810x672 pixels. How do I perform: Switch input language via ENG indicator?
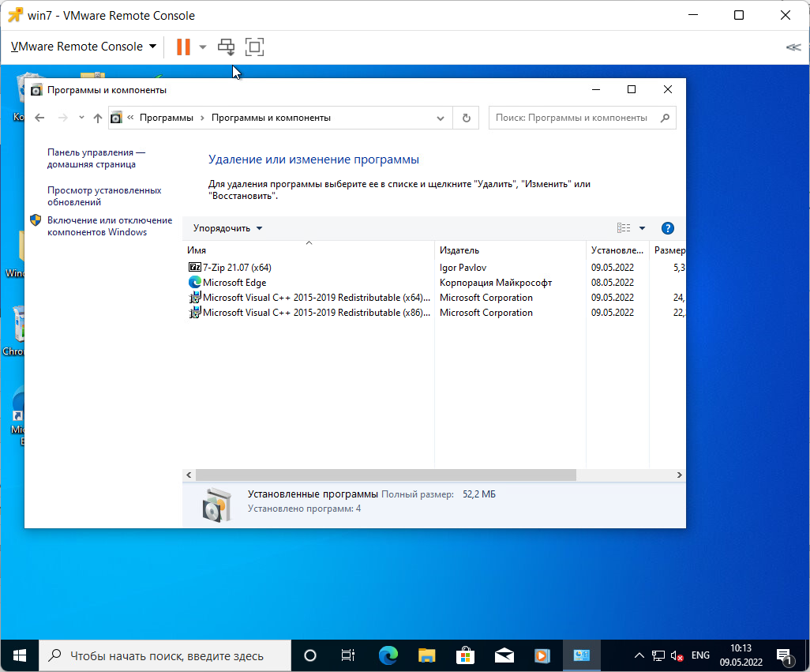click(700, 655)
